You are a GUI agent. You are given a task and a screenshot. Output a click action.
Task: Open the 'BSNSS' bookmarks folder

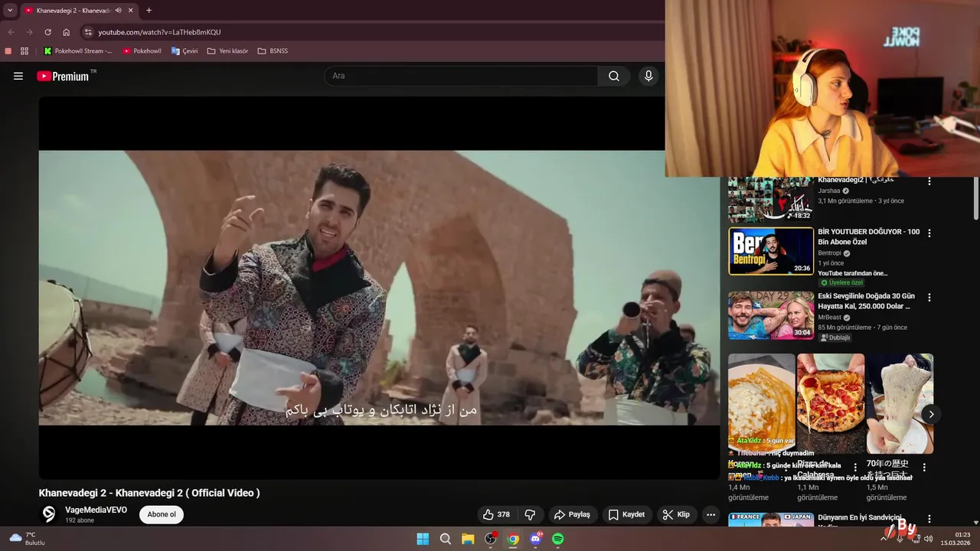tap(273, 51)
